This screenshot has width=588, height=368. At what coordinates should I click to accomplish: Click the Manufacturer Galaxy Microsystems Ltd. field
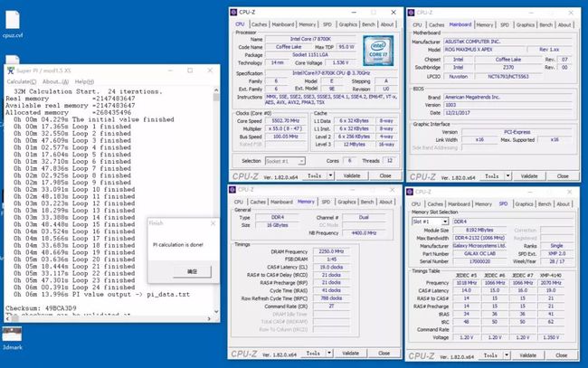[x=479, y=245]
